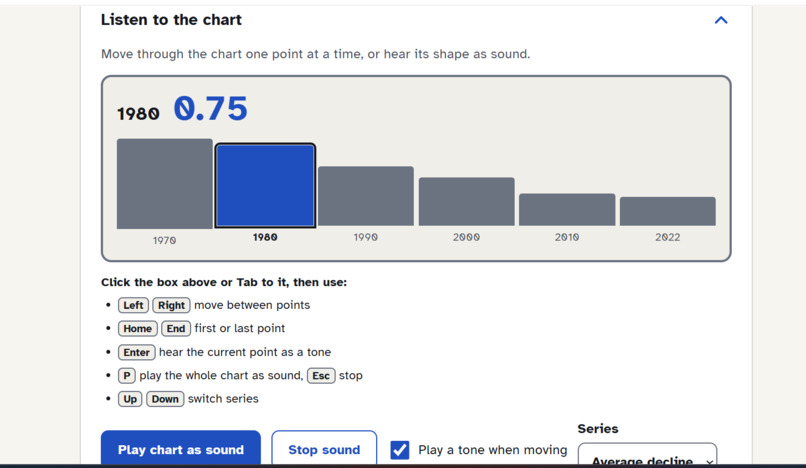Click Play chart as sound button

point(181,449)
